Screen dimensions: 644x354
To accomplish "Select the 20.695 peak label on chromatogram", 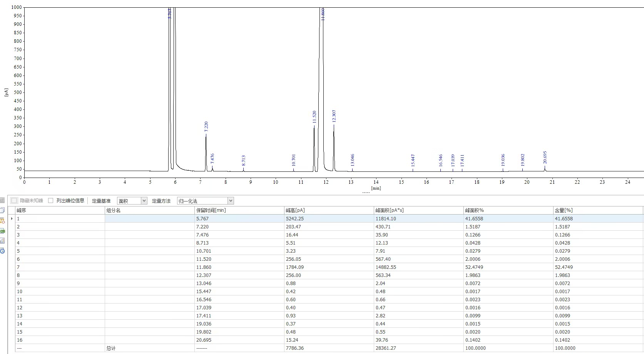I will (545, 157).
